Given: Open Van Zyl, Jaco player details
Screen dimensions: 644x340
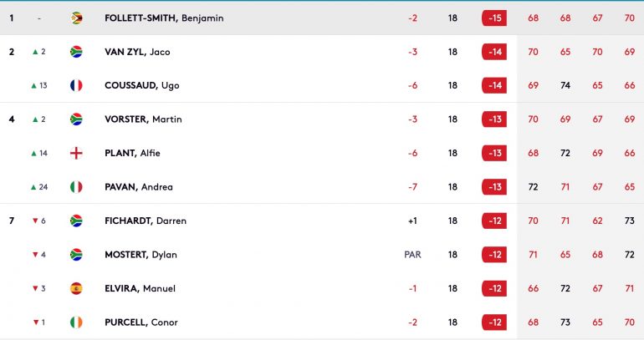Looking at the screenshot, I should (137, 52).
